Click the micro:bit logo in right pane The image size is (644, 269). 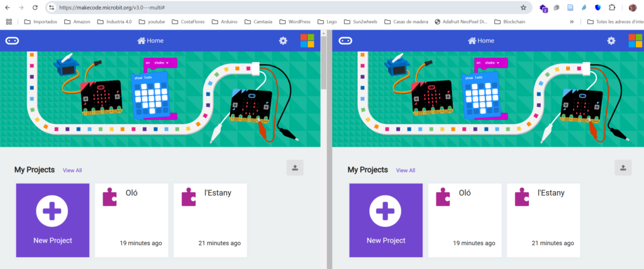click(x=345, y=41)
